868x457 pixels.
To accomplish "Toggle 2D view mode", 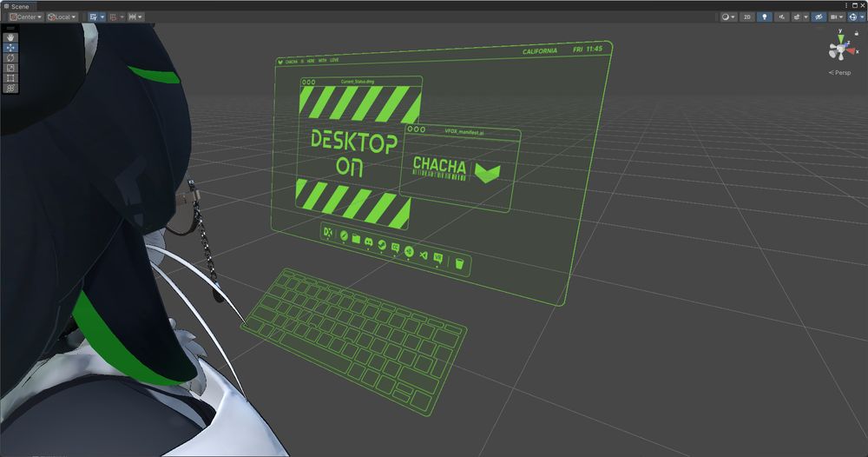I will click(x=746, y=17).
